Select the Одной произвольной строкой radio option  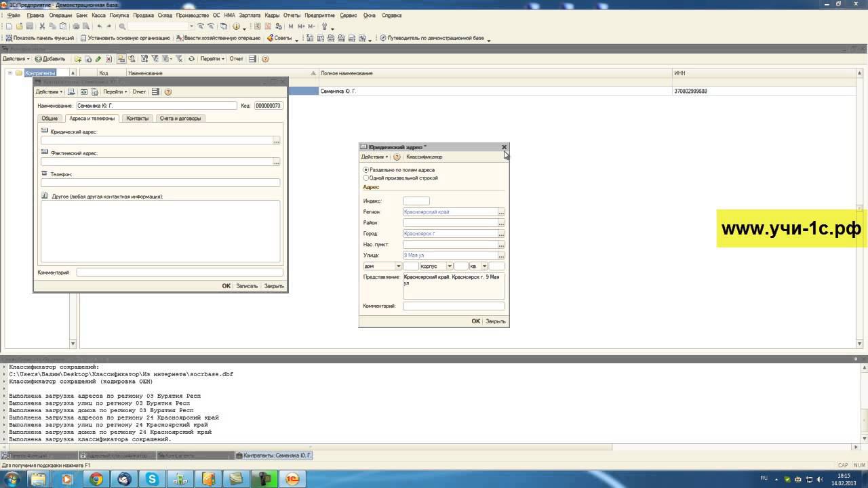tap(366, 178)
